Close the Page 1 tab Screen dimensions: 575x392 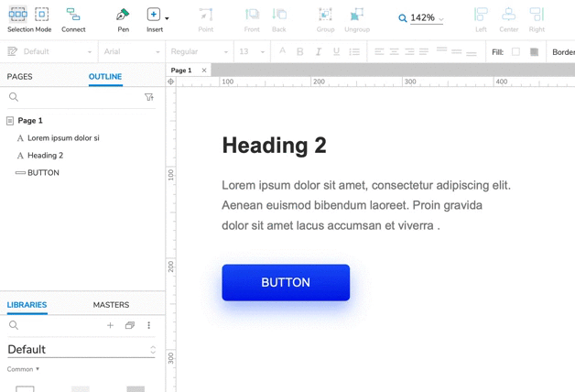(204, 71)
